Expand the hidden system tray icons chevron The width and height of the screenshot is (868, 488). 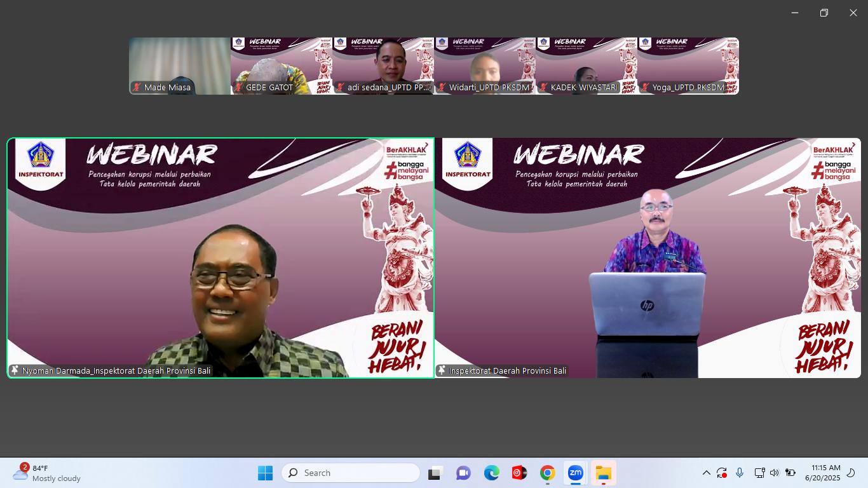[x=706, y=473]
